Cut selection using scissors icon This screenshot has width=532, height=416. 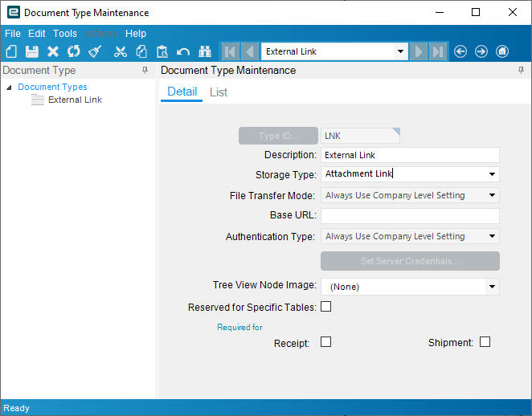tap(121, 51)
